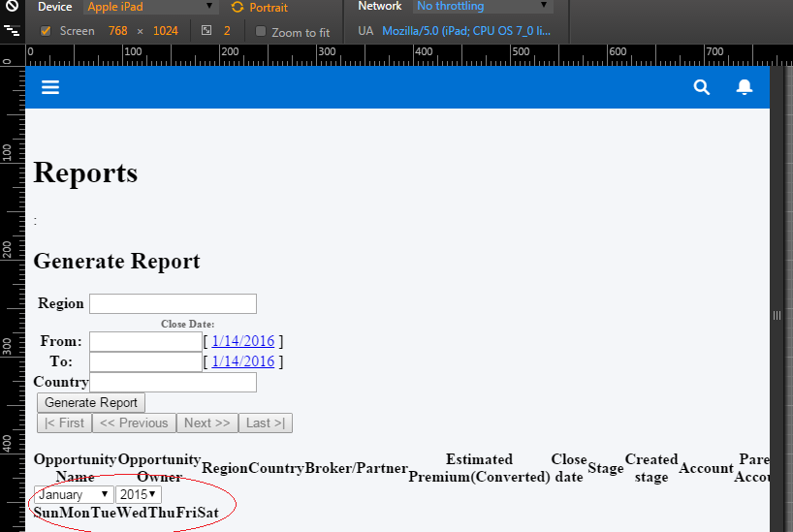The width and height of the screenshot is (793, 532).
Task: Click the Generate Report button
Action: 91,402
